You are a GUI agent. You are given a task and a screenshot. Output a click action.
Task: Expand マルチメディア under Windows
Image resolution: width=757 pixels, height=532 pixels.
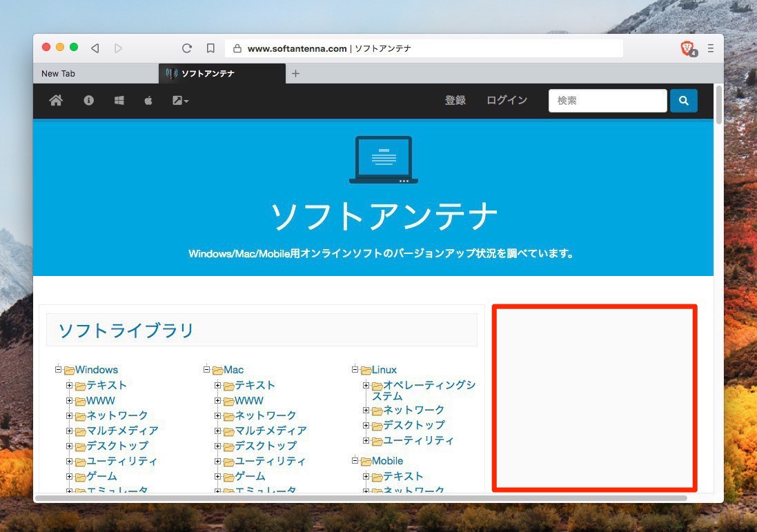69,431
